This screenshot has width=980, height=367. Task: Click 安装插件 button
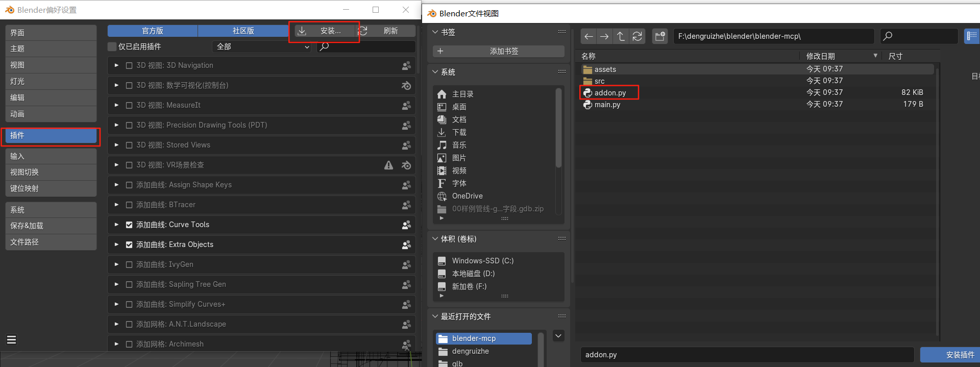(x=950, y=355)
